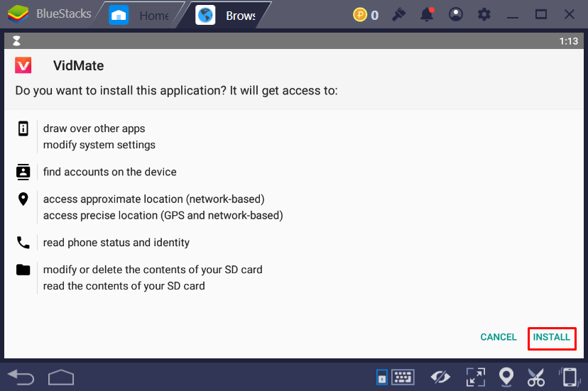Open the set location pin tool
This screenshot has width=588, height=391.
tap(506, 376)
